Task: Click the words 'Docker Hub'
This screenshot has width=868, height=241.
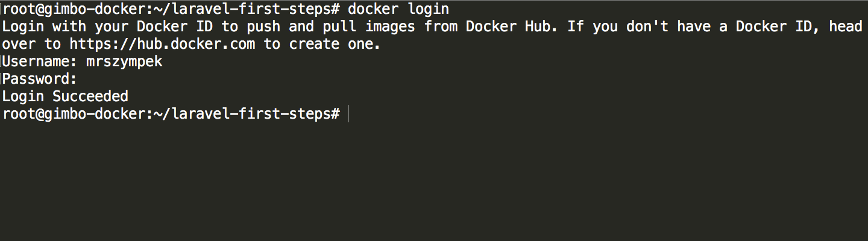Action: [509, 27]
